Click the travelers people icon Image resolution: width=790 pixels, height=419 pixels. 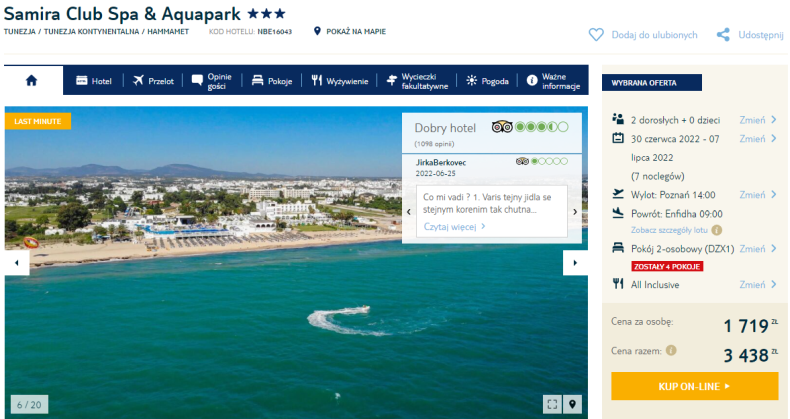(x=618, y=119)
